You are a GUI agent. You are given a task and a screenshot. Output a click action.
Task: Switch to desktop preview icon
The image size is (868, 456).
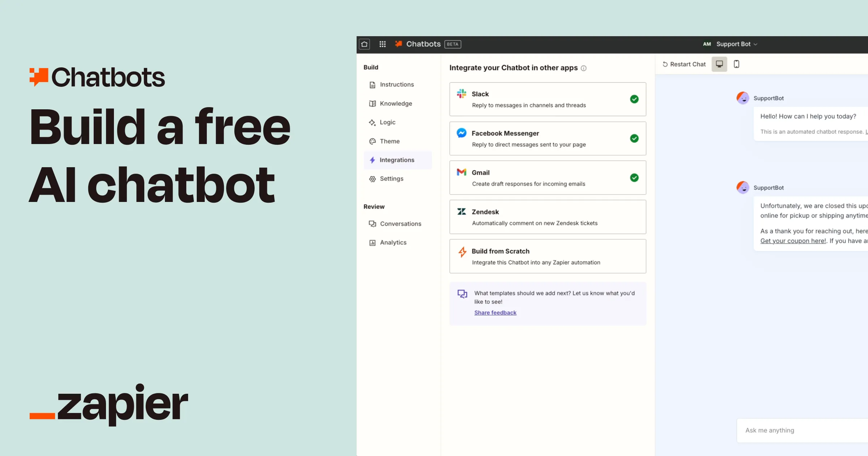pyautogui.click(x=719, y=64)
